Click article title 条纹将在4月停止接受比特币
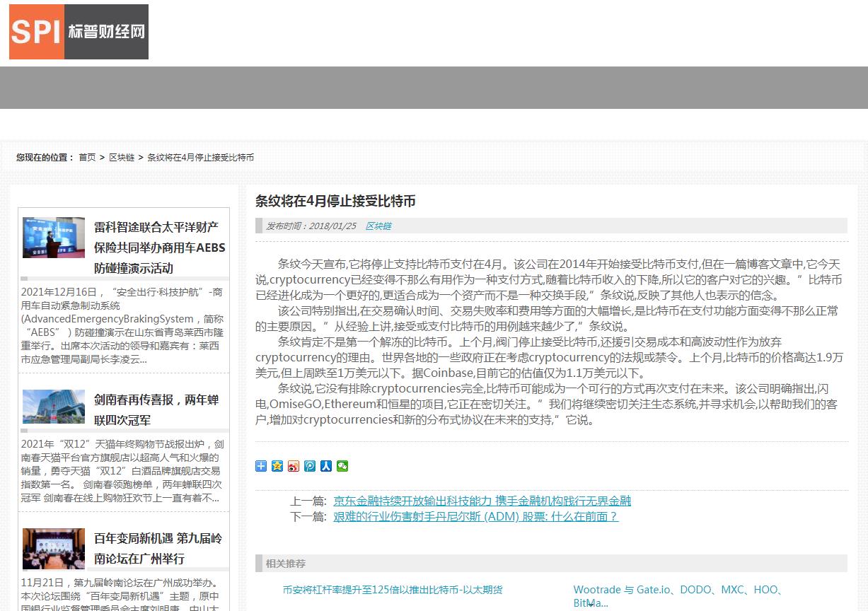Image resolution: width=868 pixels, height=611 pixels. [x=335, y=201]
